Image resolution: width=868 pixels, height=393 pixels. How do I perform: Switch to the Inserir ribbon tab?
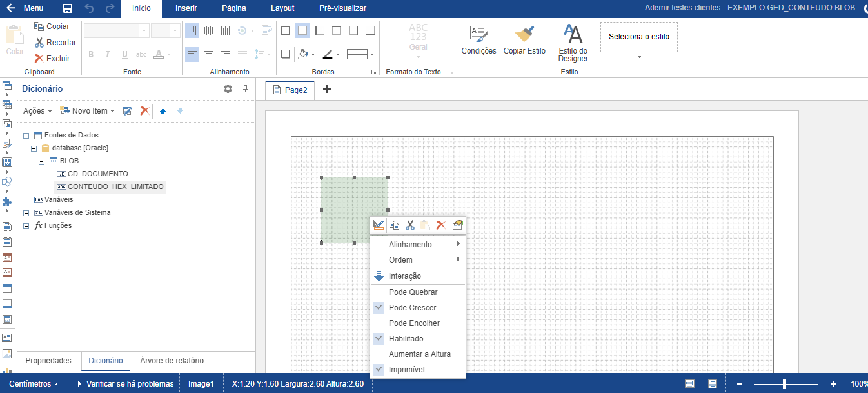186,8
